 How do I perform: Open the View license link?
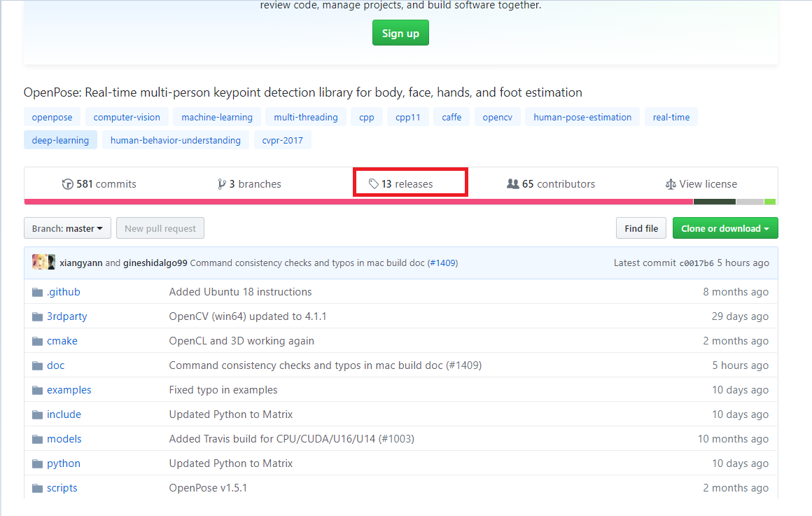[x=701, y=184]
